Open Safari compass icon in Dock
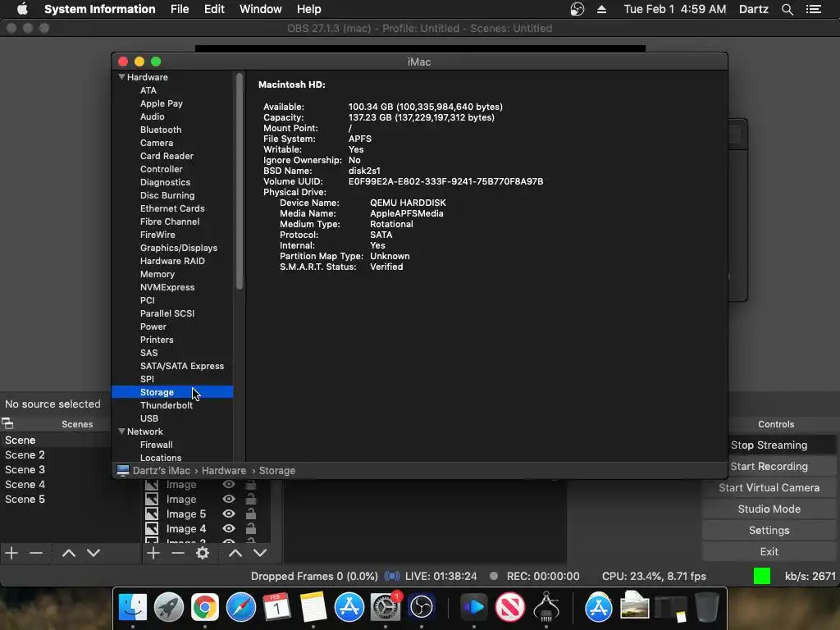Viewport: 840px width, 630px height. [x=241, y=607]
